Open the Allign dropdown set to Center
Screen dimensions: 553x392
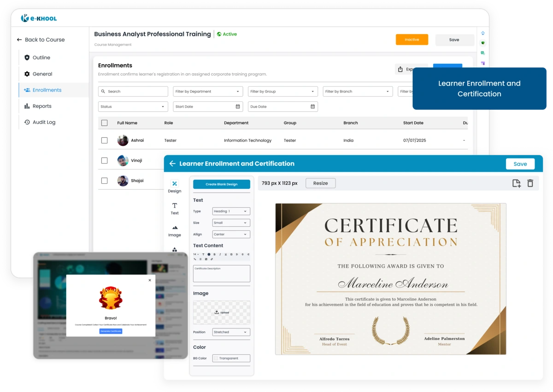tap(230, 234)
